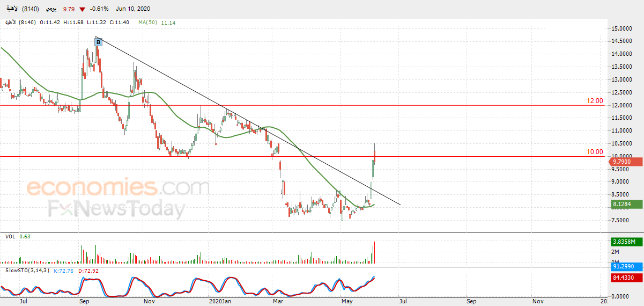
Task: Click the 9.5000 price axis label
Action: coord(621,169)
